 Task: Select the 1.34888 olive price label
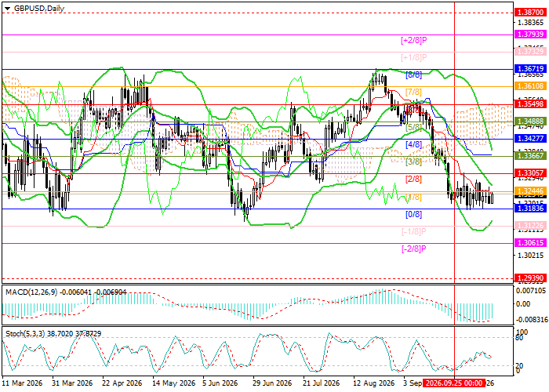coord(530,122)
